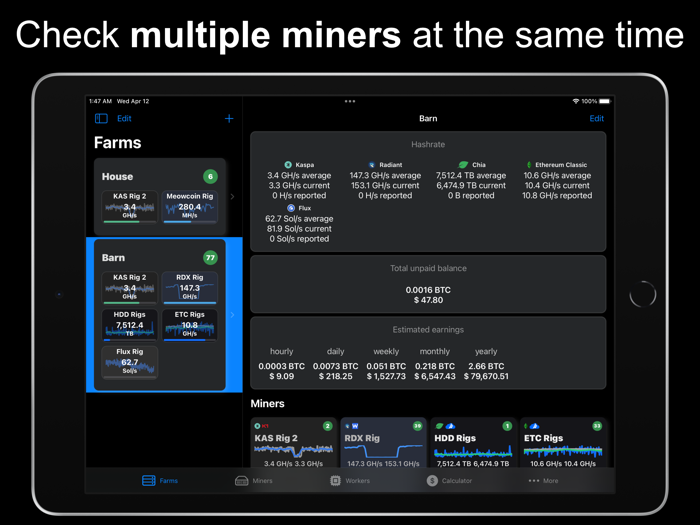Select the ETC Rigs tile in Barn
Viewport: 700px width, 525px height.
coord(189,325)
